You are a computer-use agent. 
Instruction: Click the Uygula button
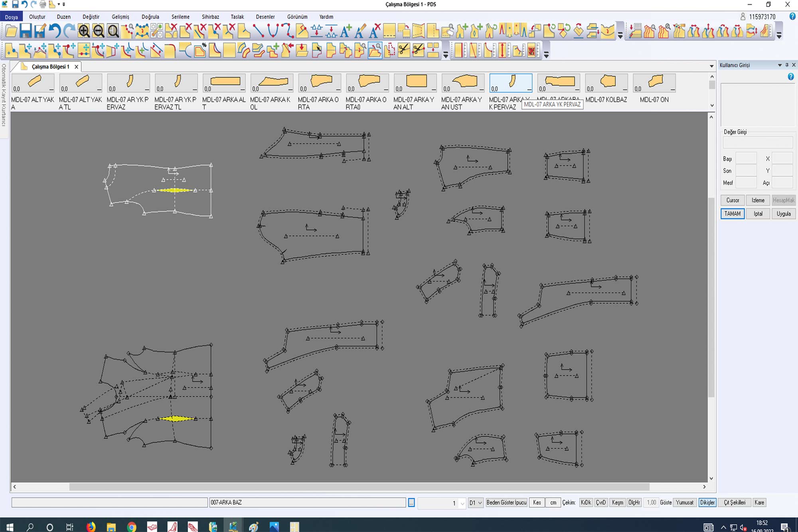pyautogui.click(x=783, y=214)
